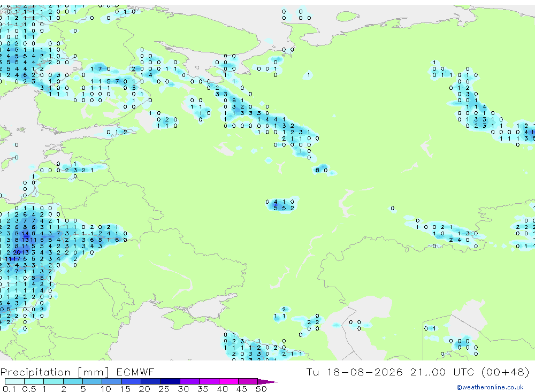
Task: Select the 5–10 mm legend color swatch
Action: 93,381
